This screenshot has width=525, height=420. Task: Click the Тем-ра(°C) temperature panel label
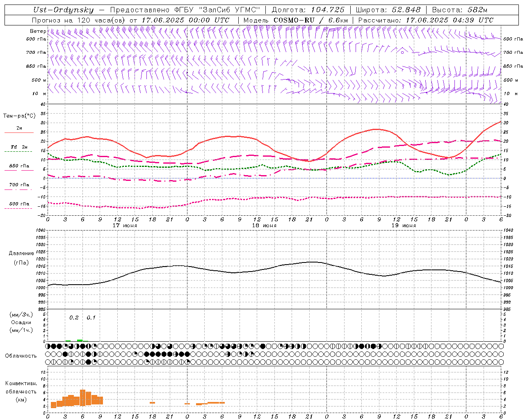click(x=19, y=116)
